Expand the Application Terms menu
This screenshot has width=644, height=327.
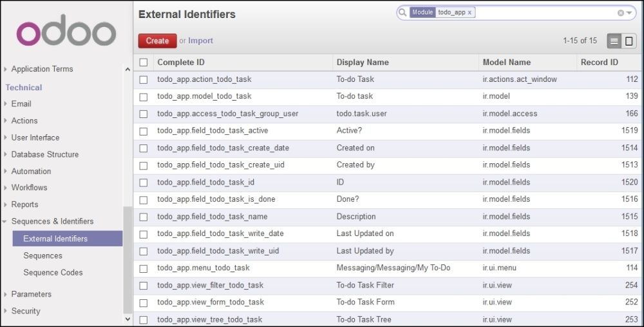[42, 69]
